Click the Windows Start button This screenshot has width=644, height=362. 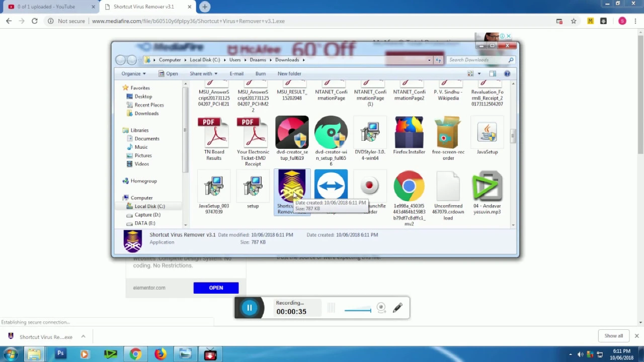pos(11,354)
